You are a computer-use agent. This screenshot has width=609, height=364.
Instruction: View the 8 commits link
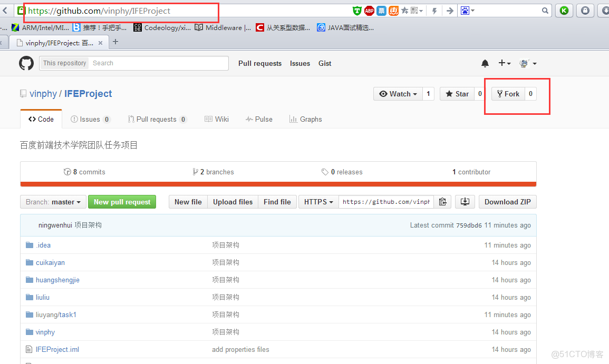(x=84, y=172)
